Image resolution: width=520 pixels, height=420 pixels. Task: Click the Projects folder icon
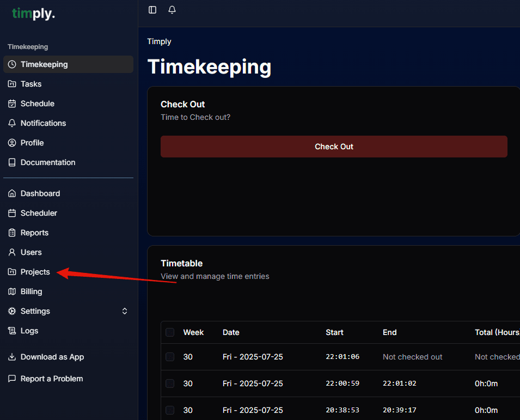(x=12, y=272)
